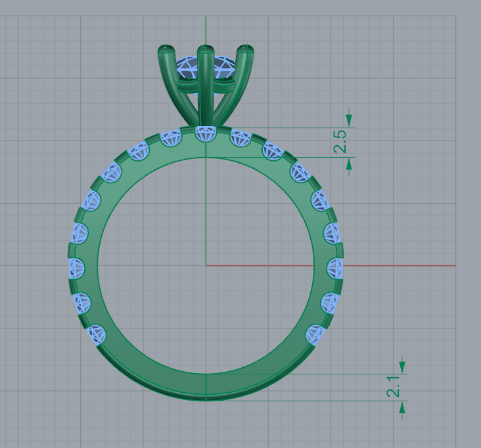Select the 2.1 dimension text
Viewport: 481px width, 448px height.
pyautogui.click(x=393, y=387)
